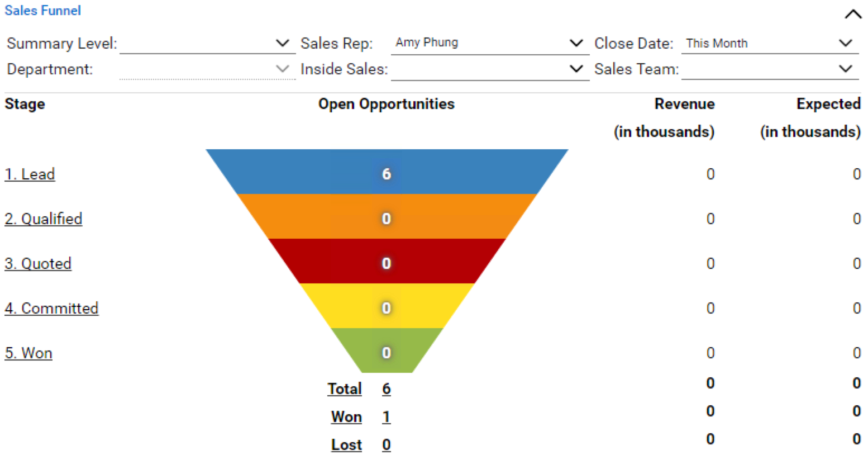Select the 4. Committed stage link
Screen dimensions: 868x455
51,309
